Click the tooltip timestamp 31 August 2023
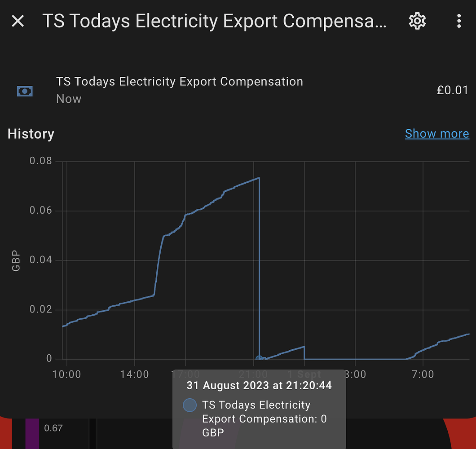Screen dimensions: 476x449 pyautogui.click(x=259, y=385)
